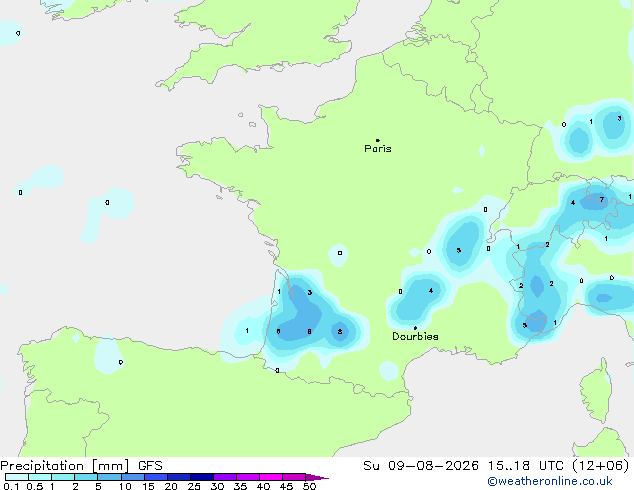Pick the 30–35 mm purple legend swatch
Screen dimensions: 634x490
point(225,477)
